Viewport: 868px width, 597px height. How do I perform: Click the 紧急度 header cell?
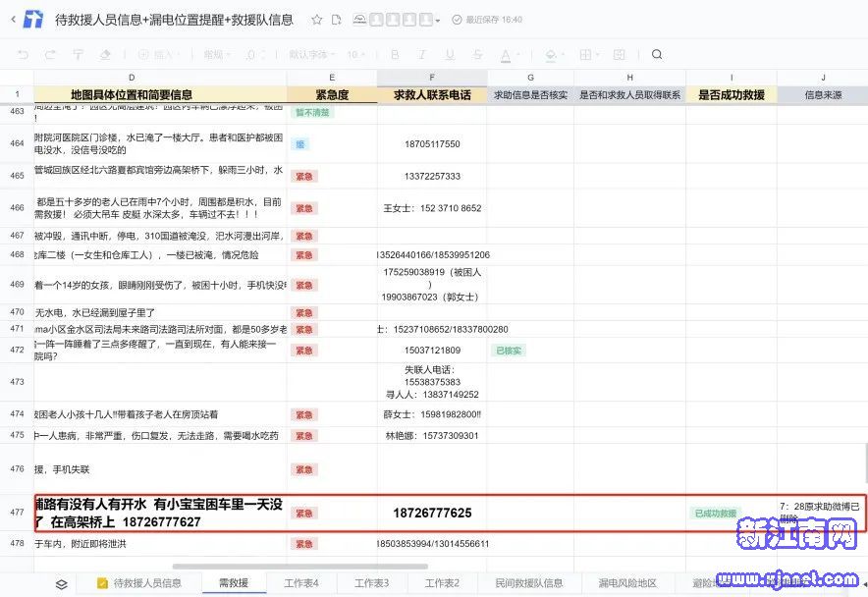(x=332, y=94)
